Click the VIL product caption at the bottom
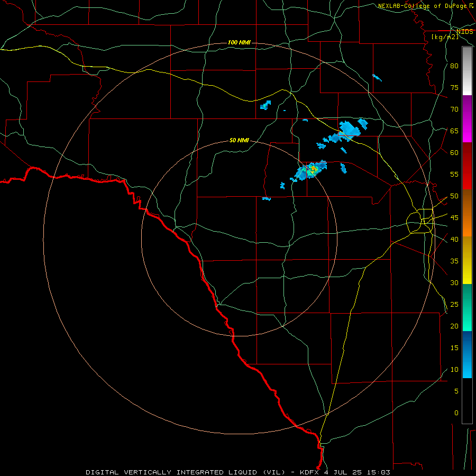476x476 pixels. (237, 472)
